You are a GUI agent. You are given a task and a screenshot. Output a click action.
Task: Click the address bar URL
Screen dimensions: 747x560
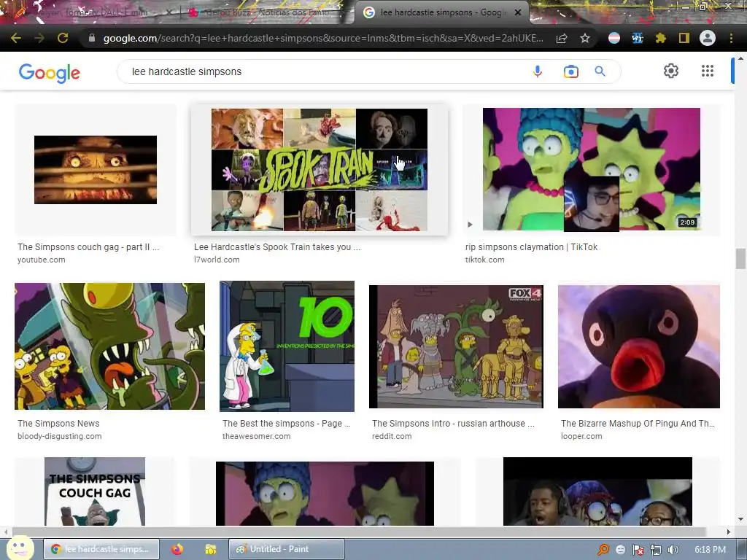pos(323,38)
